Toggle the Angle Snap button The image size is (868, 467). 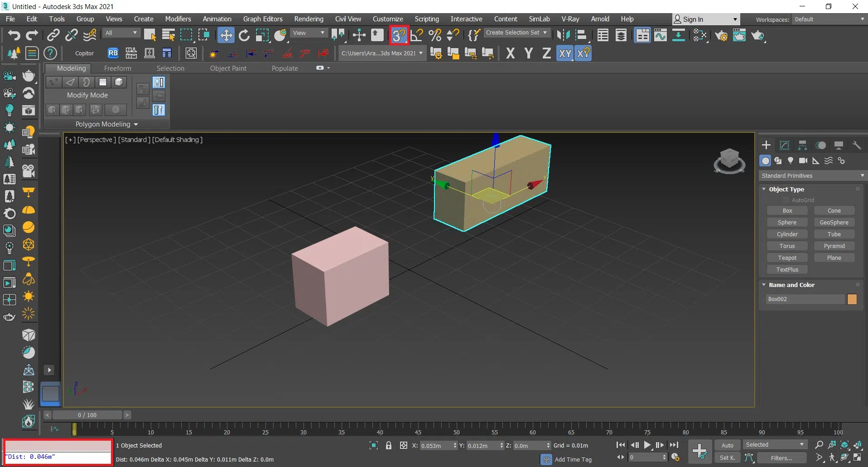tap(417, 35)
